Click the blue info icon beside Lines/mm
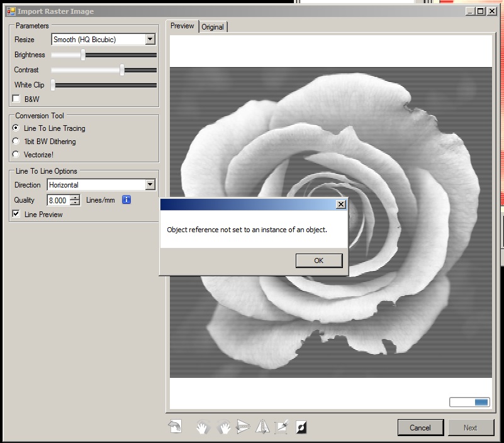 [126, 200]
